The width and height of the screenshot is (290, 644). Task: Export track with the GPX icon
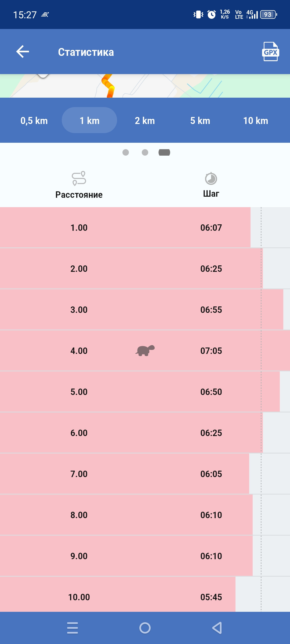(270, 52)
